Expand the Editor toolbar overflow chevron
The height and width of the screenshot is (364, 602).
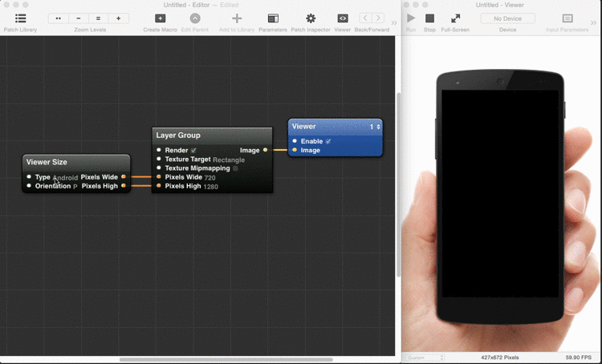(x=394, y=23)
